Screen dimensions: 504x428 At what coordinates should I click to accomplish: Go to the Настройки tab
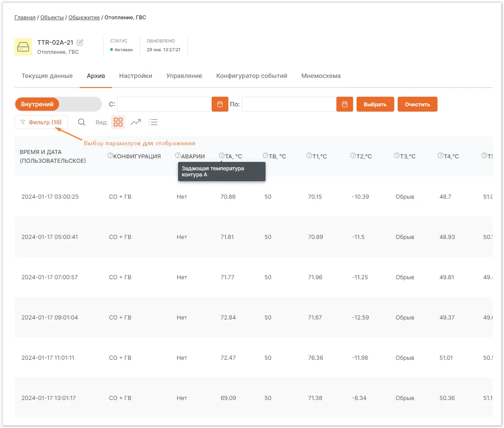[136, 76]
